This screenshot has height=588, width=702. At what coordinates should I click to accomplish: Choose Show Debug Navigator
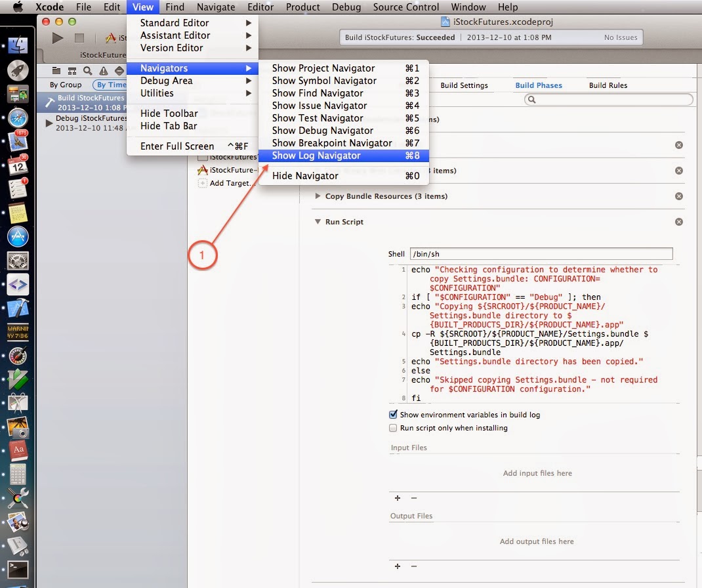point(344,131)
